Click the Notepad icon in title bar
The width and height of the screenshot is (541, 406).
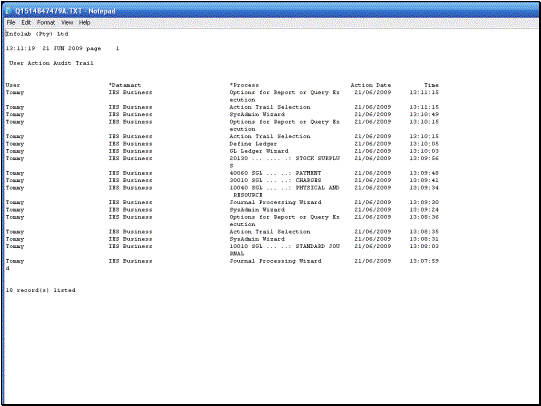(x=9, y=11)
